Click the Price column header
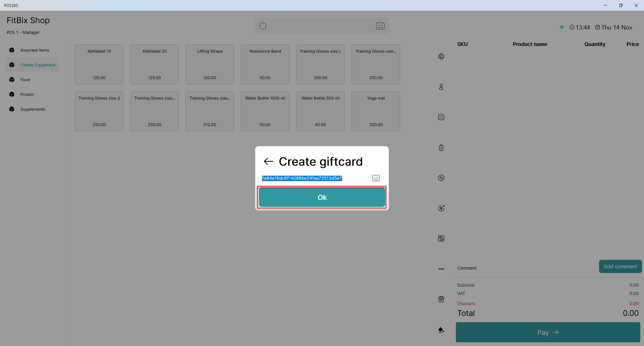 [633, 44]
